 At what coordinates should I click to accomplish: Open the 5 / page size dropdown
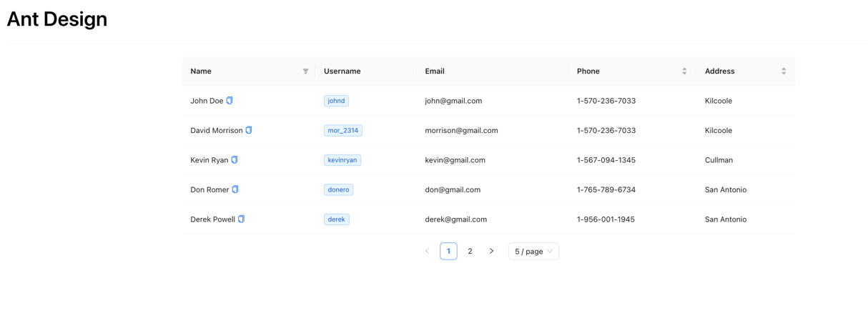[x=533, y=251]
